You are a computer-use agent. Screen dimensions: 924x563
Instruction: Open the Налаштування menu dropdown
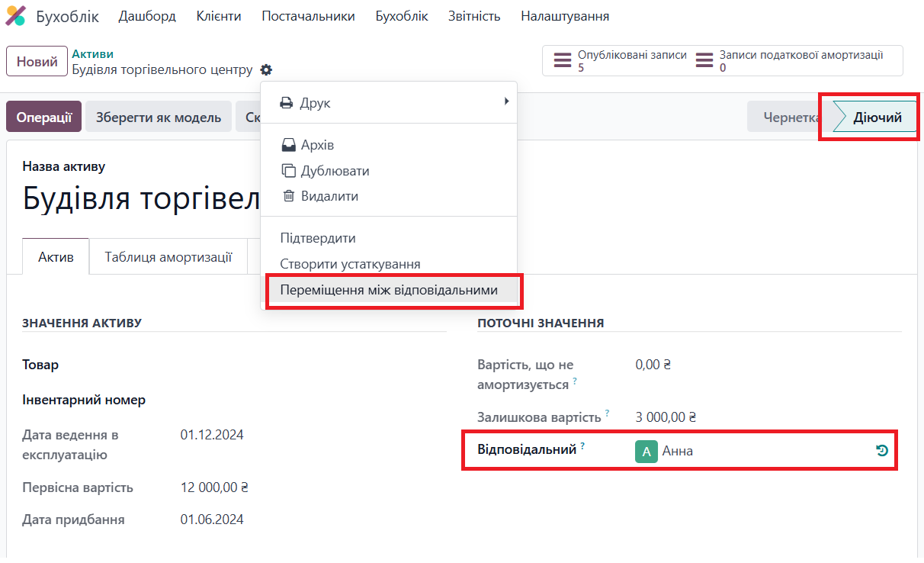click(565, 16)
